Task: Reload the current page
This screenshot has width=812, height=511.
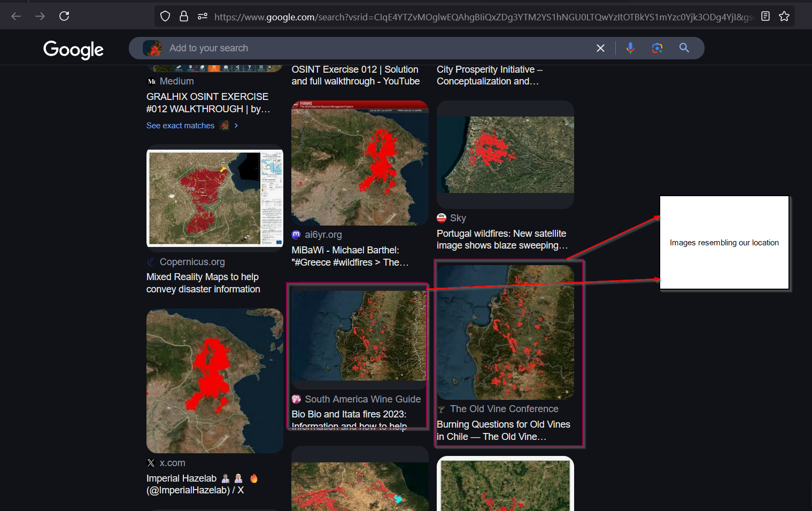Action: point(64,16)
